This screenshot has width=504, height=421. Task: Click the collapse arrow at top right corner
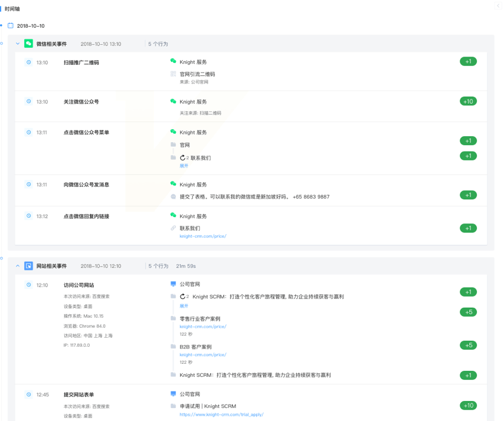(498, 6)
